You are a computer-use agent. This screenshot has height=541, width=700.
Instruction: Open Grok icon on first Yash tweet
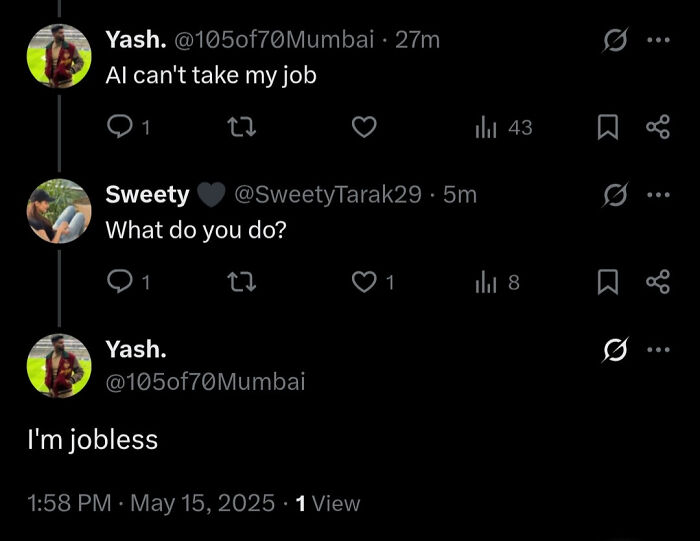[614, 40]
